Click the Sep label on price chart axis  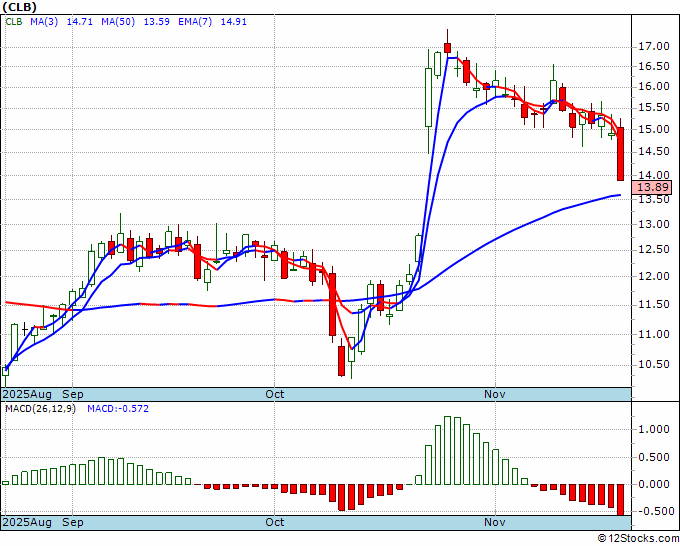pyautogui.click(x=73, y=394)
